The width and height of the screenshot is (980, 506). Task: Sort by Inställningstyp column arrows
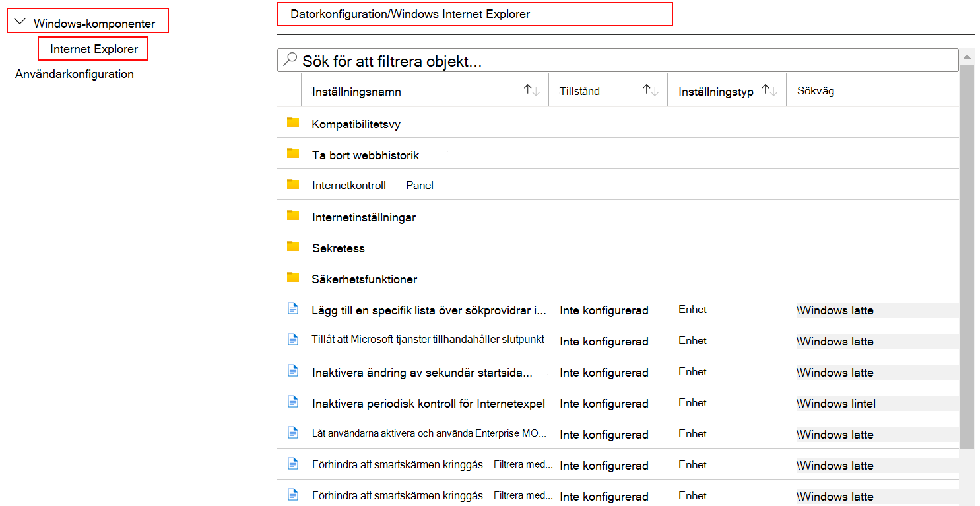tap(769, 90)
